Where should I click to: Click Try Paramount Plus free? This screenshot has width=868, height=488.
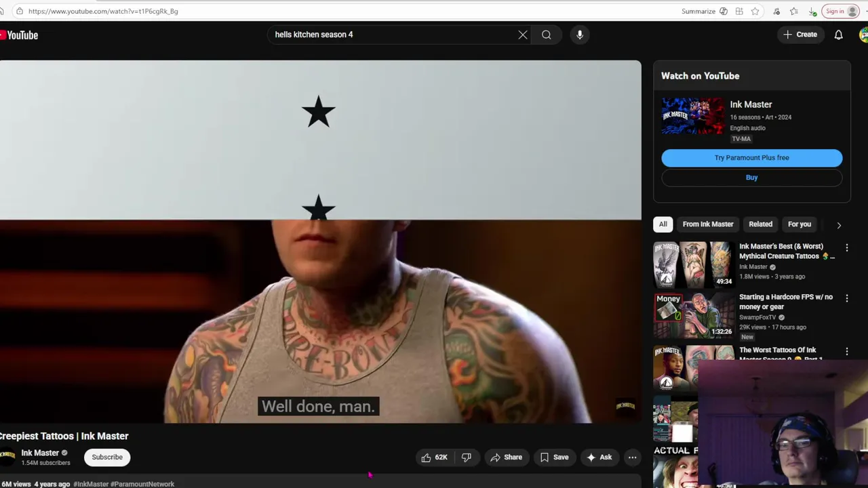(x=751, y=158)
